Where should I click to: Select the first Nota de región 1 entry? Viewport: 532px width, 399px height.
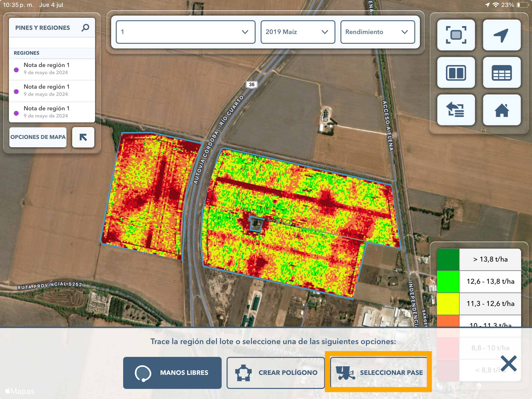pyautogui.click(x=52, y=69)
